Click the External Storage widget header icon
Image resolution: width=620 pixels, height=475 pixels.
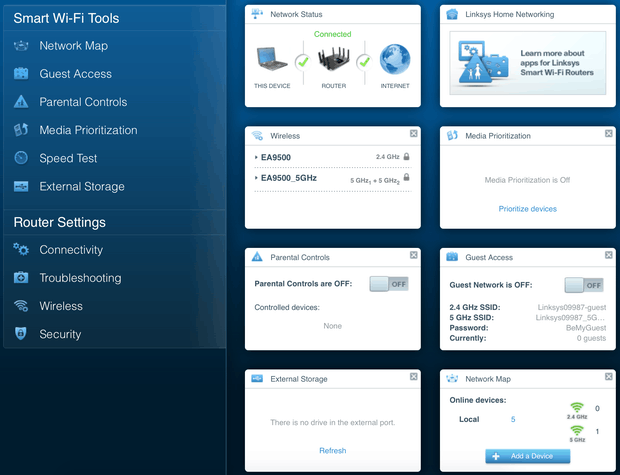257,379
